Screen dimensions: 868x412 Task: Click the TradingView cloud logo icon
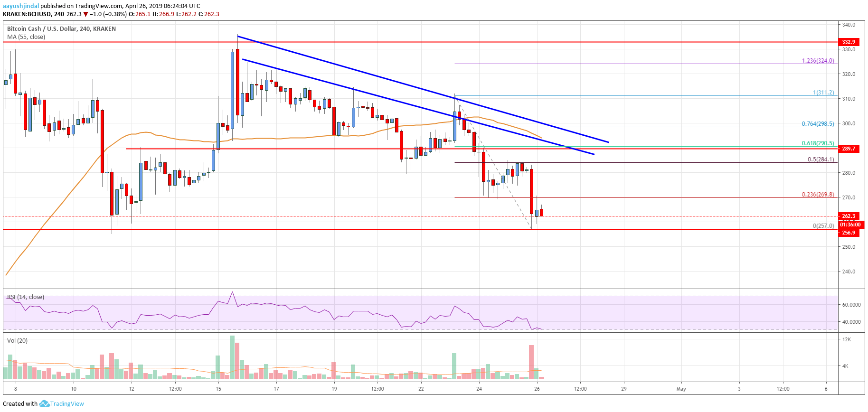coord(44,404)
